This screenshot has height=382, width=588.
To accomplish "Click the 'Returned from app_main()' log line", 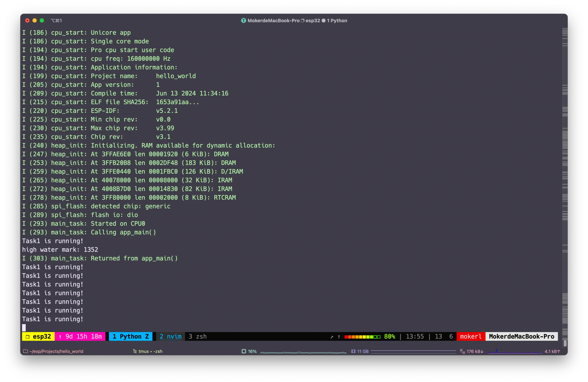I will pos(100,258).
